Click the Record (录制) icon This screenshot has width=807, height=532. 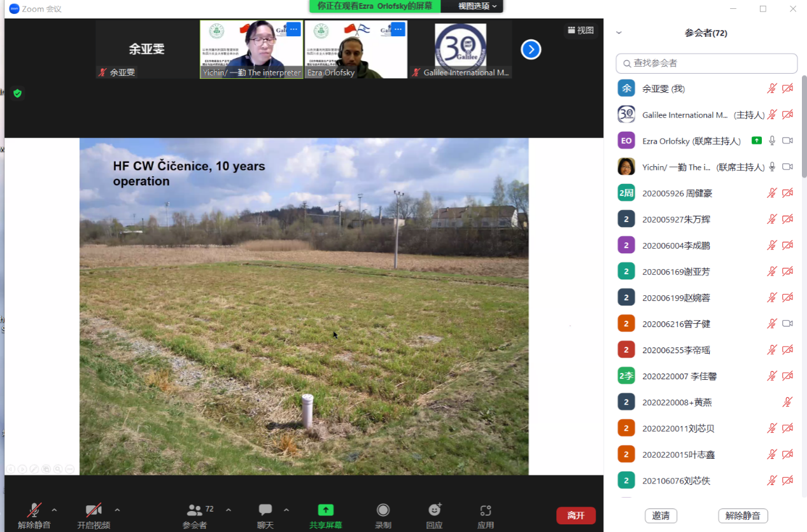pos(383,510)
